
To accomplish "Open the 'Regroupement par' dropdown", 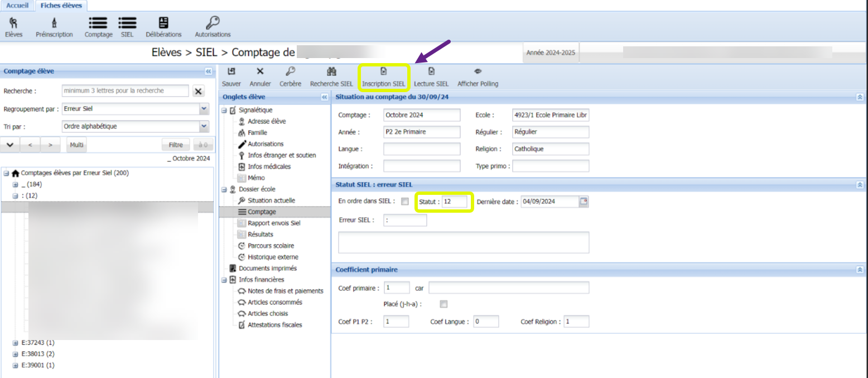I will point(204,108).
